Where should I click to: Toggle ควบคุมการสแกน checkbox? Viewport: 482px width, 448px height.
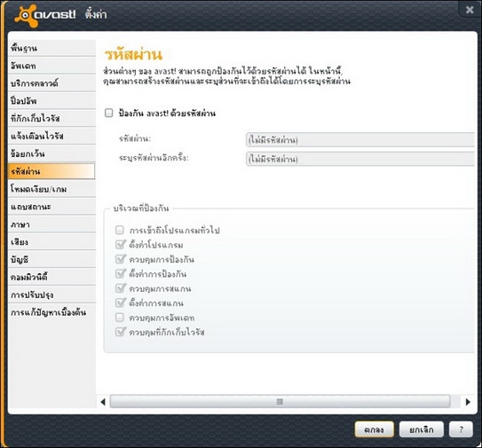coord(120,288)
